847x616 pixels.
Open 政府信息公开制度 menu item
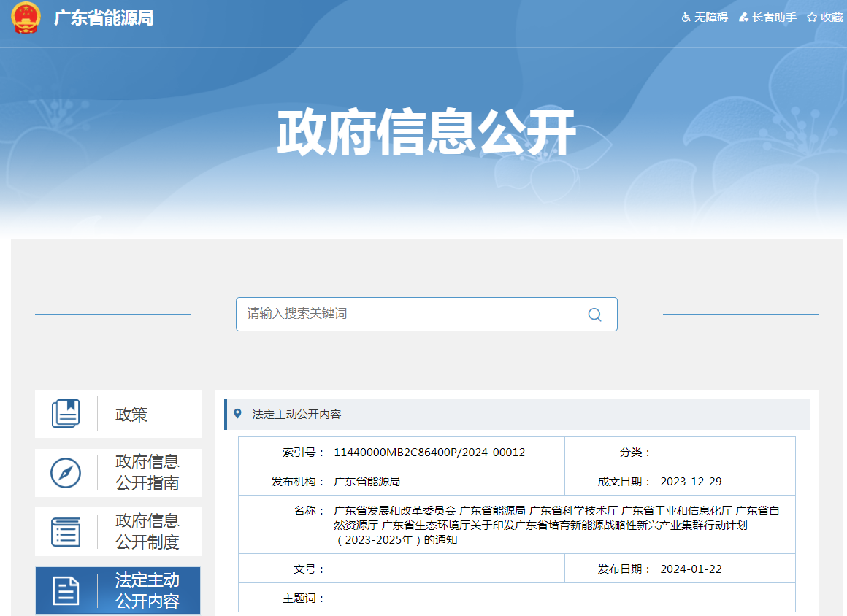point(118,532)
